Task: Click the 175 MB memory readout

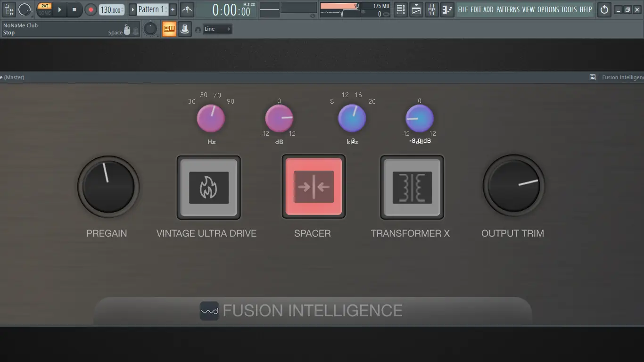Action: click(x=381, y=6)
